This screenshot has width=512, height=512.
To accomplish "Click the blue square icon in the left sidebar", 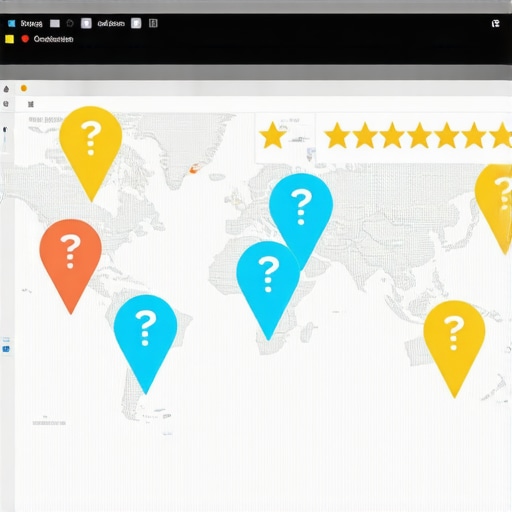I will (x=6, y=349).
